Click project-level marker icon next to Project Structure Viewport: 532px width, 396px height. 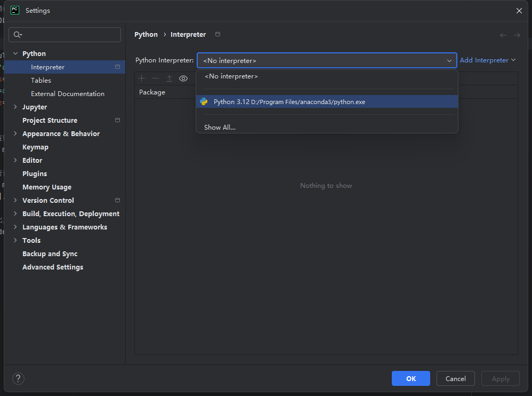tap(117, 120)
